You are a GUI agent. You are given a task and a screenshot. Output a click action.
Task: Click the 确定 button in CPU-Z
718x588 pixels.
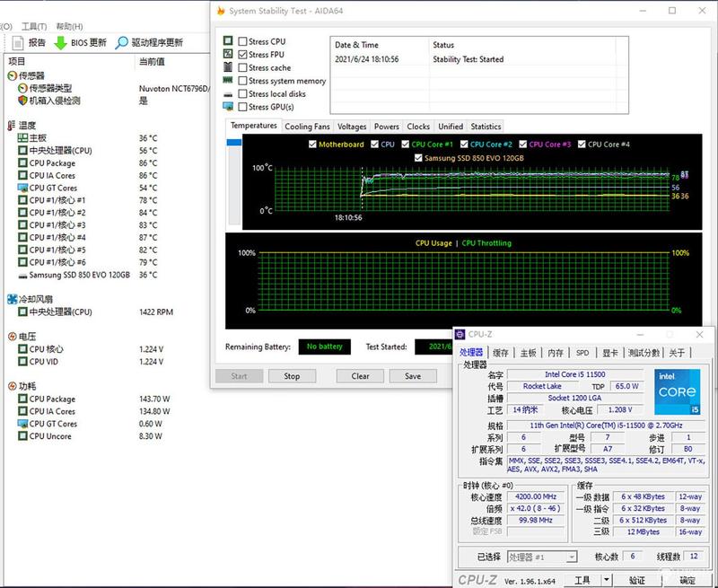[687, 581]
